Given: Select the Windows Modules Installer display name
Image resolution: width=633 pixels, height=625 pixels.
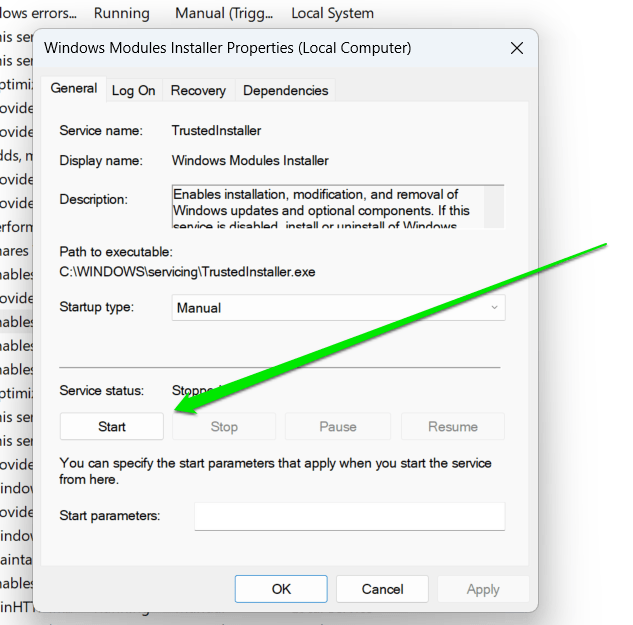Looking at the screenshot, I should tap(250, 160).
